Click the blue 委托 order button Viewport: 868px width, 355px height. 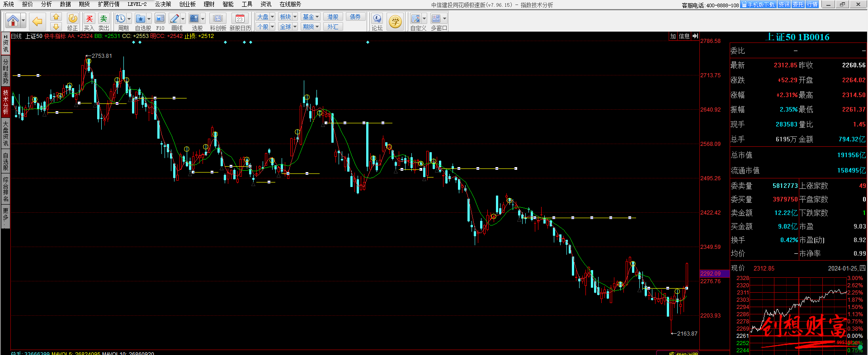click(798, 5)
